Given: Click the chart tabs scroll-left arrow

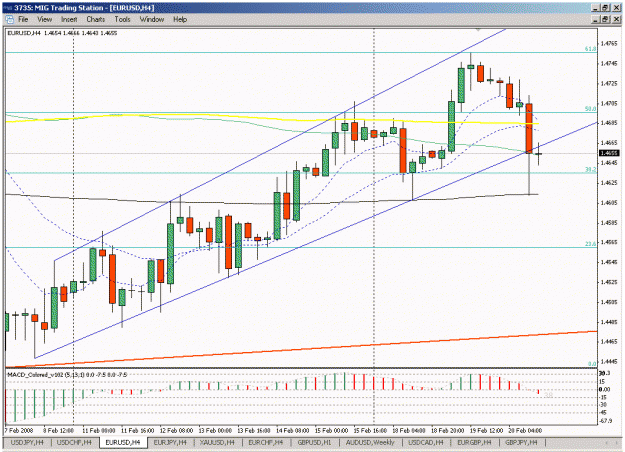Looking at the screenshot, I should (607, 443).
